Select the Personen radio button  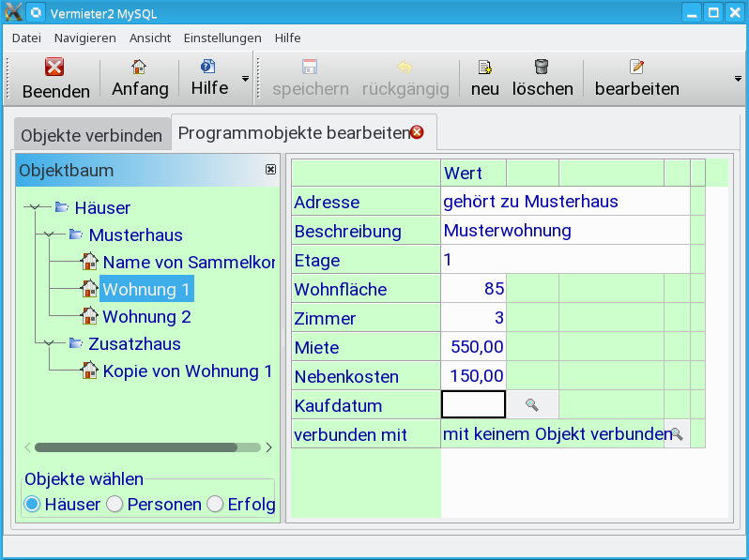point(115,505)
